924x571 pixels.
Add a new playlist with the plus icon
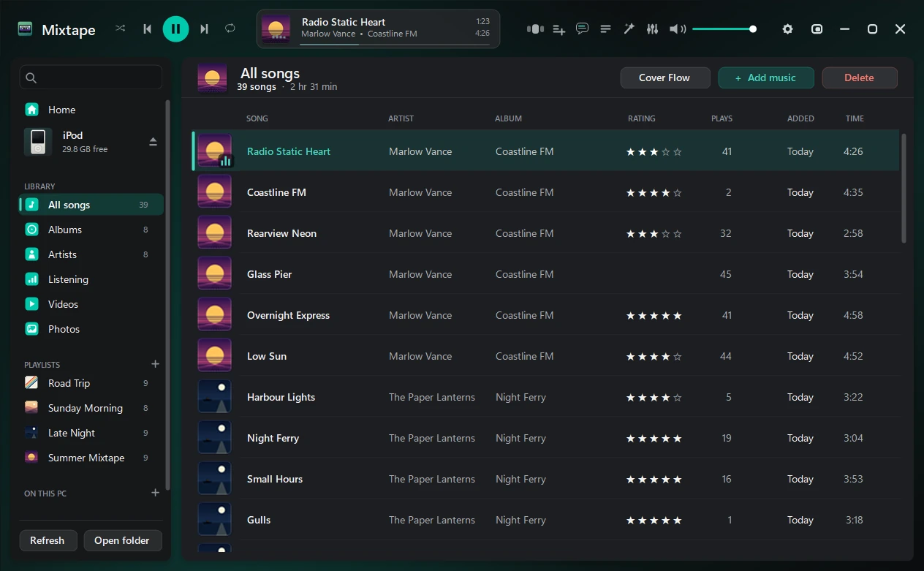coord(155,364)
